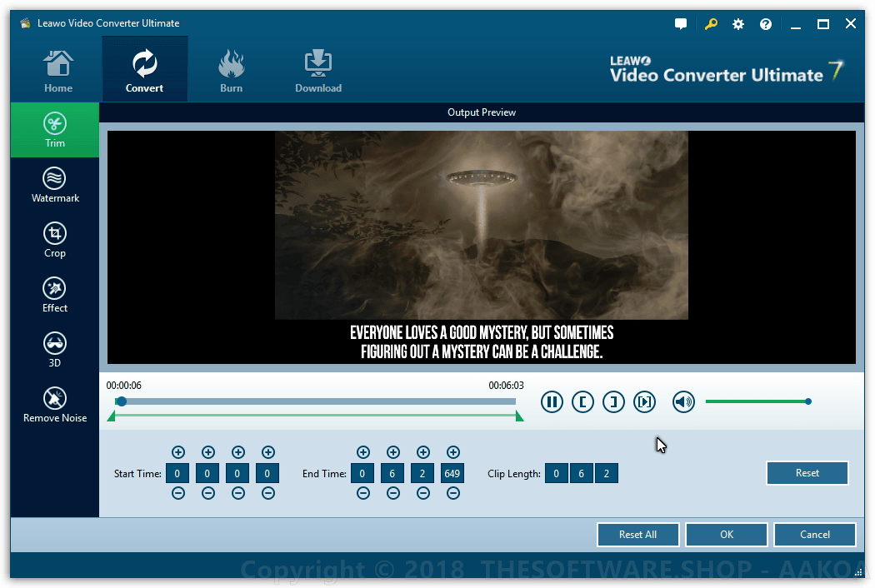This screenshot has width=875, height=588.
Task: Play the trimmed clip segment
Action: pos(644,402)
